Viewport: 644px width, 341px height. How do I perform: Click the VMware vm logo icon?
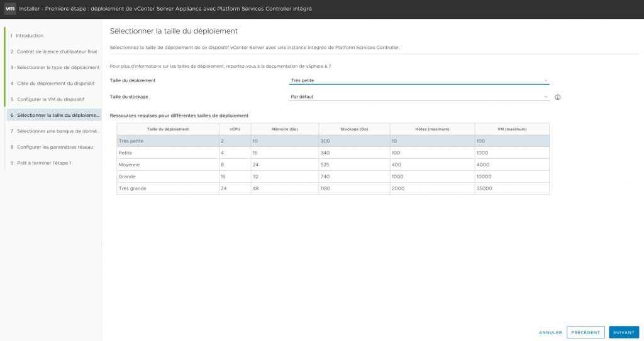click(x=10, y=9)
